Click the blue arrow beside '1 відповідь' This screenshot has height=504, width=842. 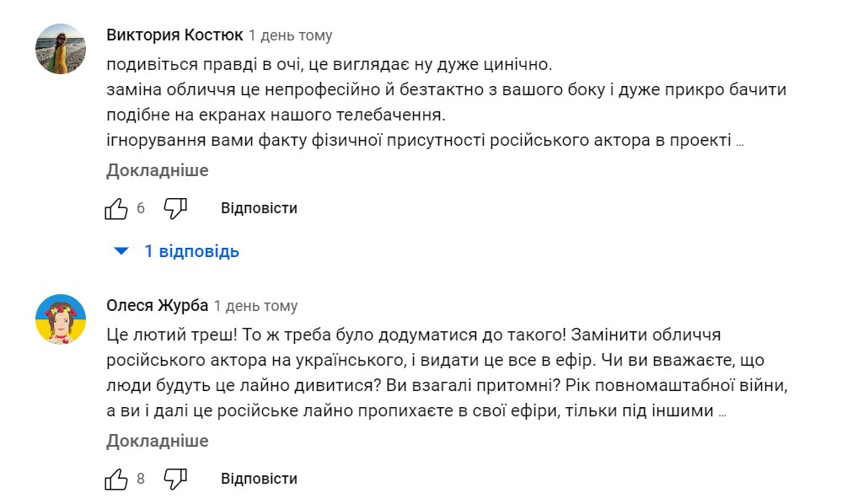coord(121,251)
